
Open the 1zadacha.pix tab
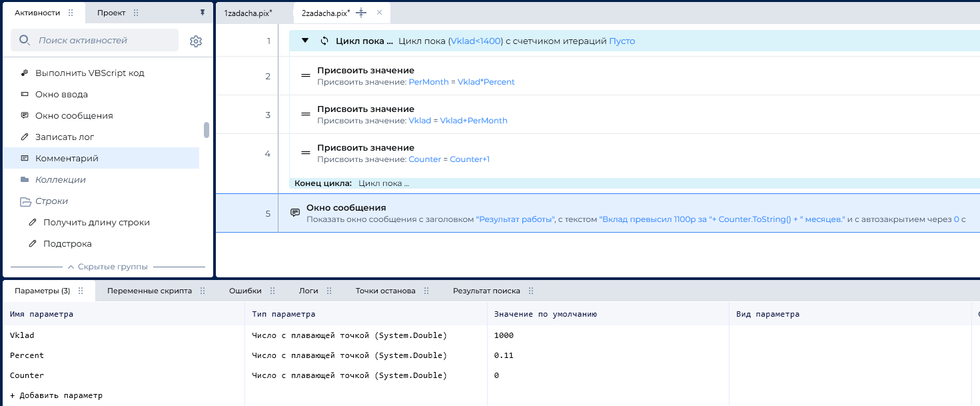pyautogui.click(x=248, y=13)
